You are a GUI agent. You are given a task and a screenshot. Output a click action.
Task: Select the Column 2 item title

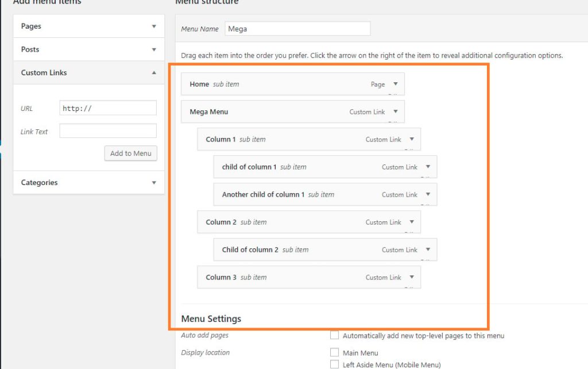pos(221,222)
